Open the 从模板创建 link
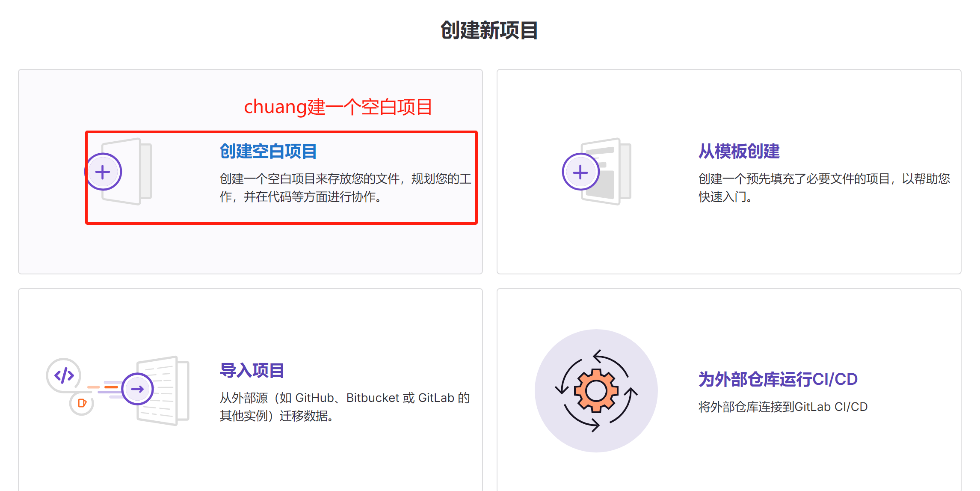The image size is (980, 491). [x=739, y=152]
